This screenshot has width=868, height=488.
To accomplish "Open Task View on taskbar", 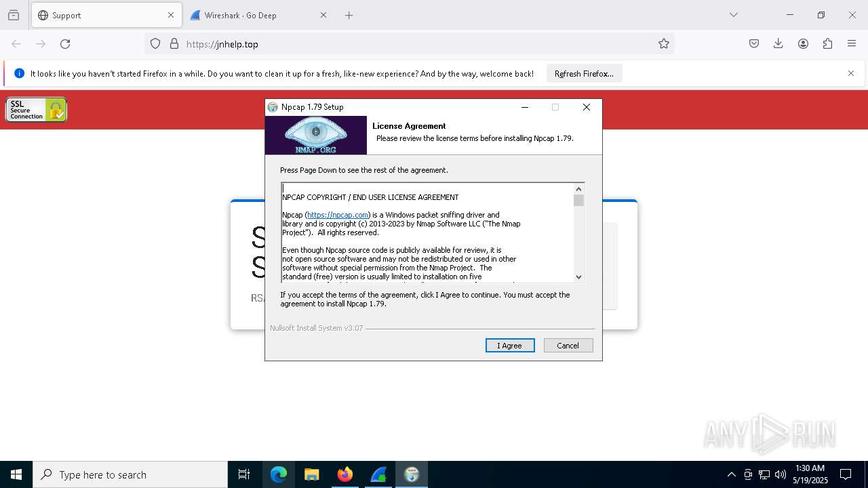I will pyautogui.click(x=244, y=474).
